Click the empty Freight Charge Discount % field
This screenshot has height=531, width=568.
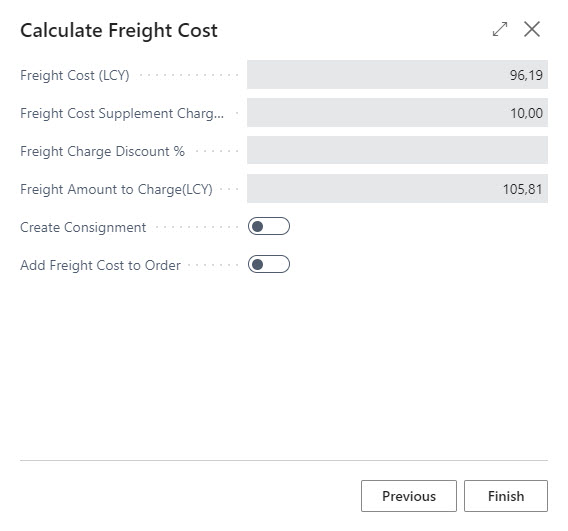[397, 150]
